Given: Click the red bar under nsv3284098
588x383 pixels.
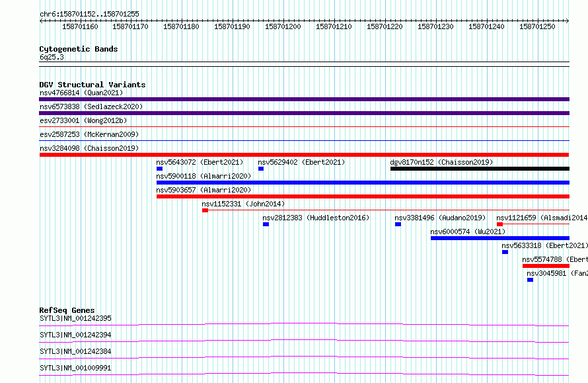Looking at the screenshot, I should (304, 155).
